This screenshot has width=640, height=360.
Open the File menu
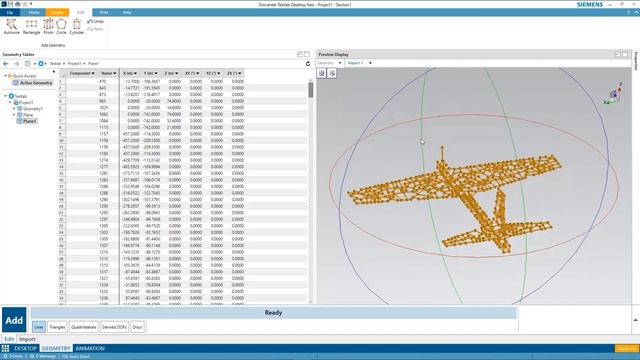[x=10, y=12]
